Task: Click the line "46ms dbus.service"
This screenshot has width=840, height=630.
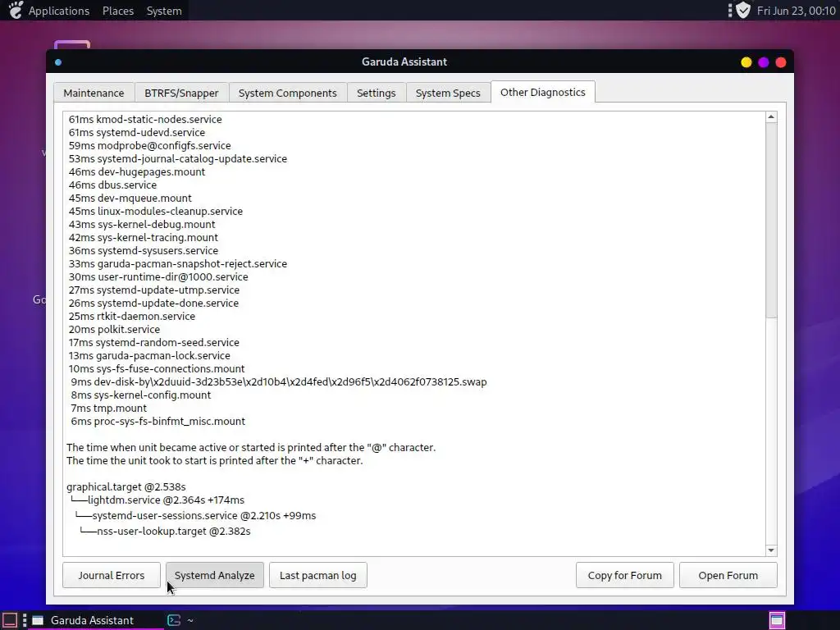Action: (x=112, y=185)
